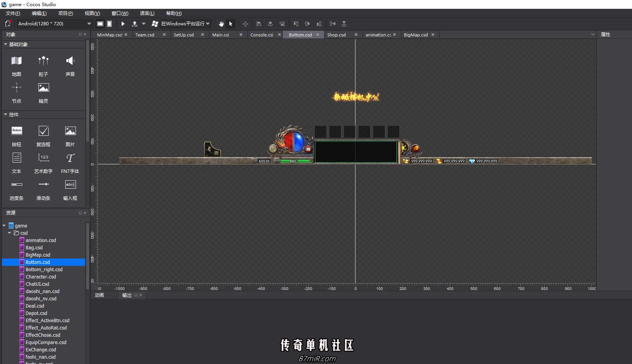Toggle landscape orientation button
The height and width of the screenshot is (364, 632).
[100, 24]
